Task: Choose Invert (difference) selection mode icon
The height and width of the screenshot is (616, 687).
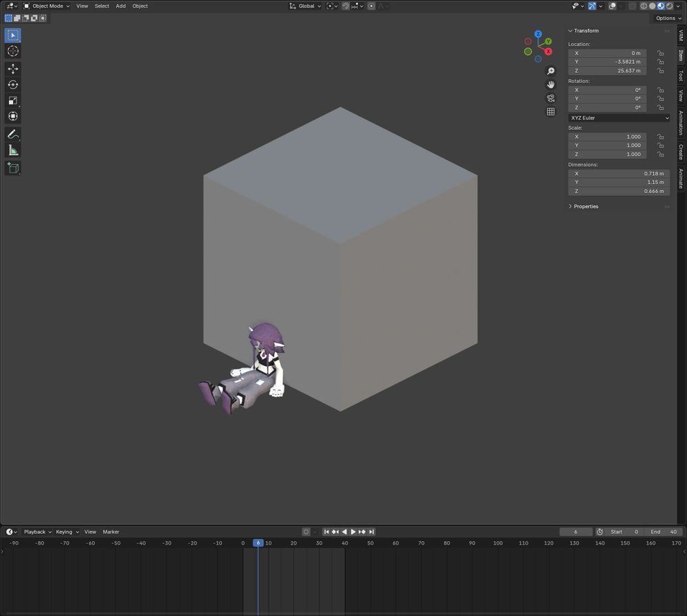Action: coord(34,18)
